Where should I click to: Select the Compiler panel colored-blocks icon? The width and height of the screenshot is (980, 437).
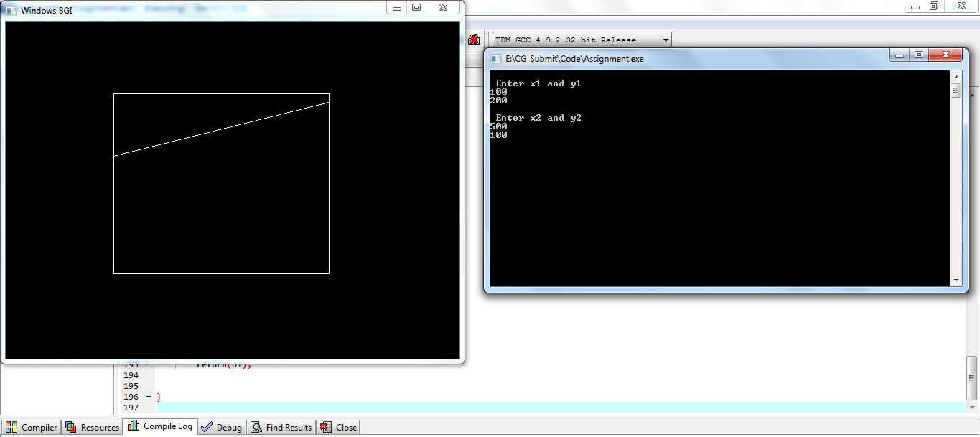pyautogui.click(x=12, y=427)
